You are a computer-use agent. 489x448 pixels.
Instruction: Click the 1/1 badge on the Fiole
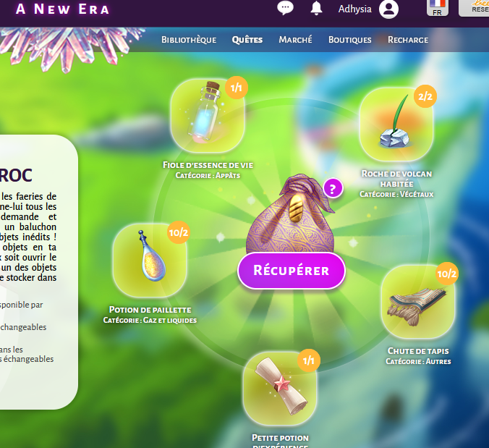coord(237,88)
